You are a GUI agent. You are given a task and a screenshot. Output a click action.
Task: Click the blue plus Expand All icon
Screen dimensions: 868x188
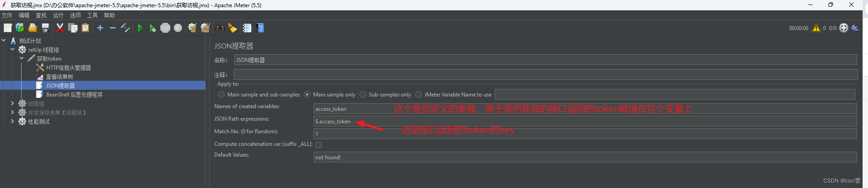pos(100,28)
